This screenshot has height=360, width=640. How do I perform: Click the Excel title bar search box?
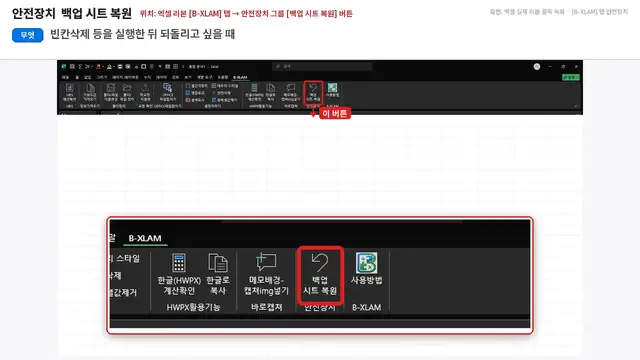322,66
